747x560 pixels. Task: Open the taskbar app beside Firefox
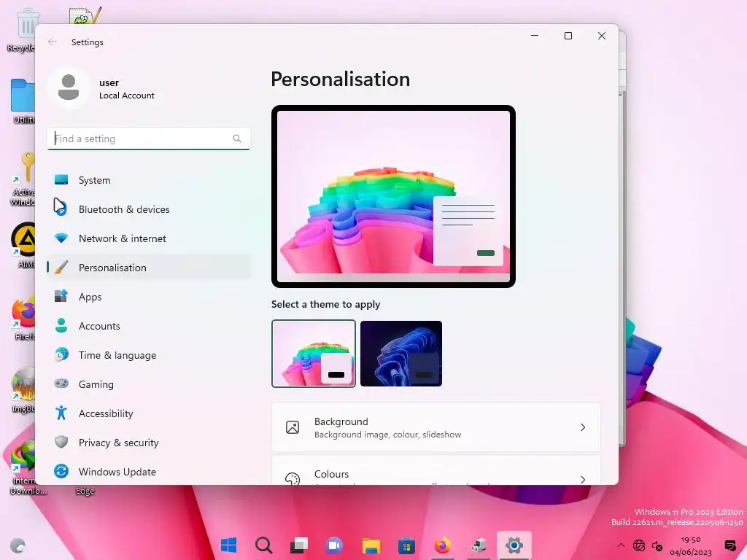click(479, 545)
